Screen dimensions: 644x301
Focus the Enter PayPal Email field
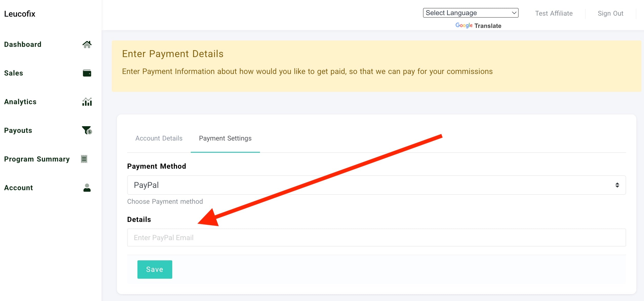click(376, 238)
